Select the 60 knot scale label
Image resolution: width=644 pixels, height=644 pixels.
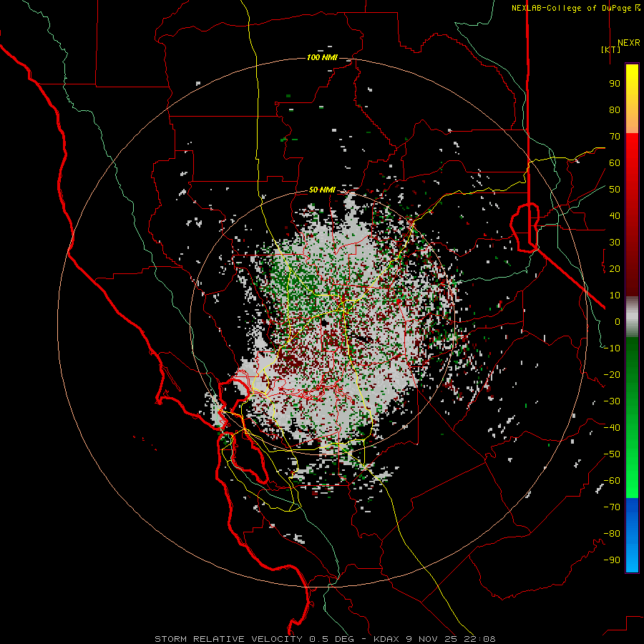point(615,162)
